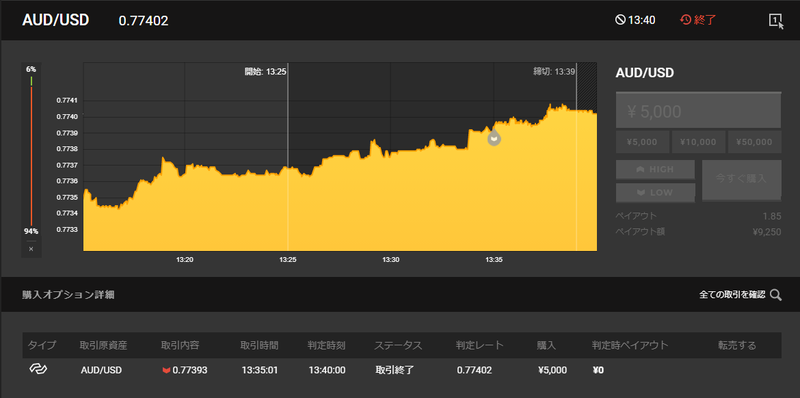The image size is (800, 398).
Task: Click the 13:40 expiry clock icon
Action: coord(620,20)
